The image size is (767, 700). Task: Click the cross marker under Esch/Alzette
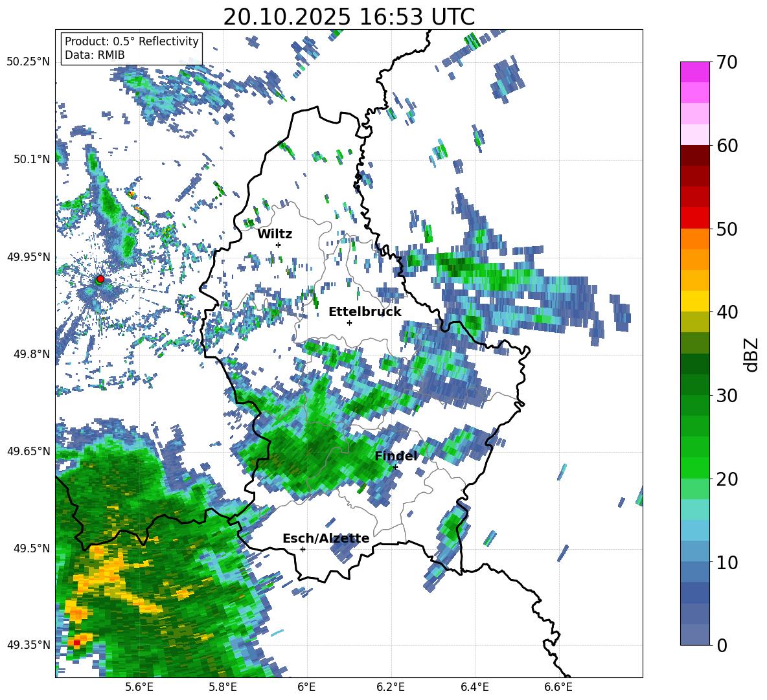click(303, 549)
